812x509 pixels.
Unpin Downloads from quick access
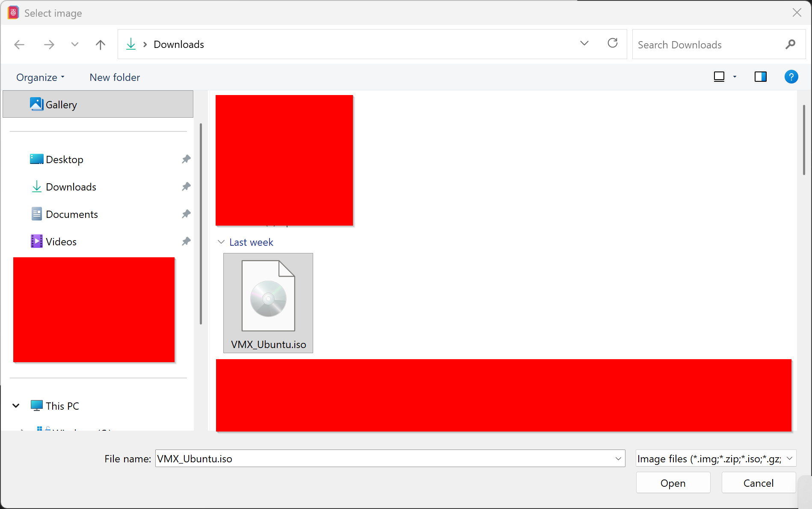point(186,186)
